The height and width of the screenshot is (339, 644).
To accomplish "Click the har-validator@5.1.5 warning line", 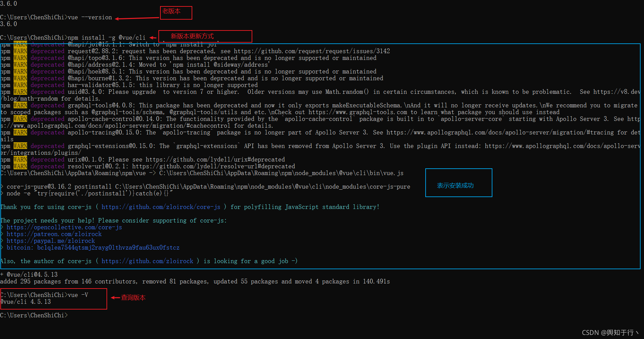I will coord(129,85).
